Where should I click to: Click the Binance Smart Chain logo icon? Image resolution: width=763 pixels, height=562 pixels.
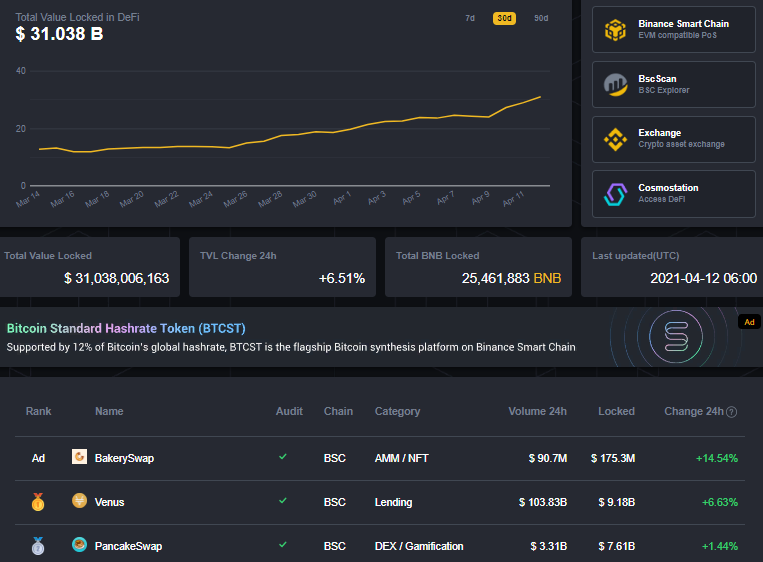[x=615, y=30]
